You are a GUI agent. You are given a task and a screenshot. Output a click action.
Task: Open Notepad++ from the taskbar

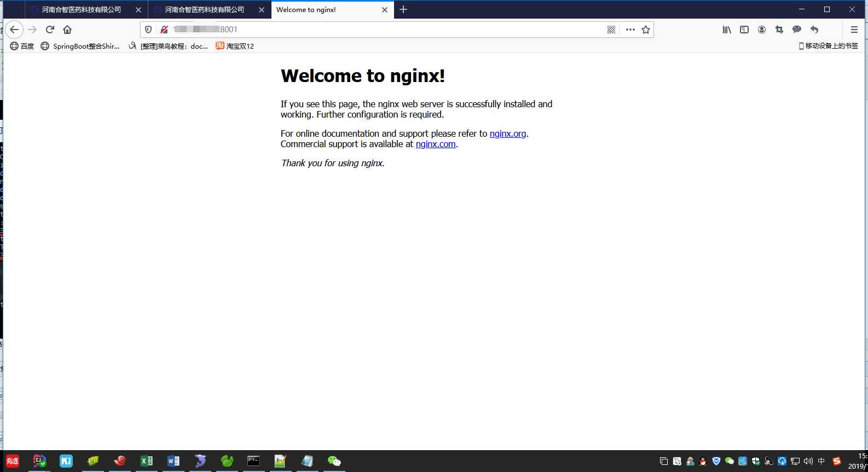point(280,461)
